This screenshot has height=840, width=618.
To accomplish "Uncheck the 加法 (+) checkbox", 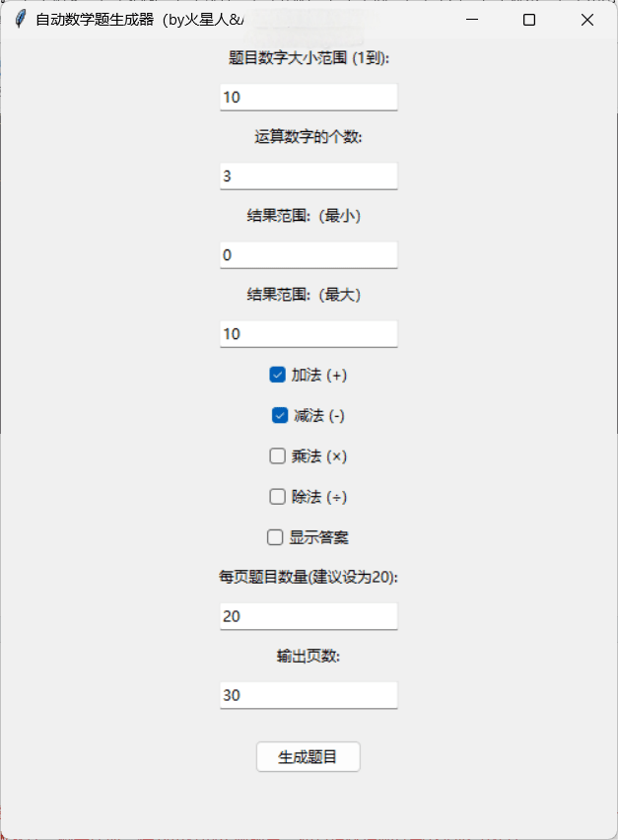I will 278,375.
